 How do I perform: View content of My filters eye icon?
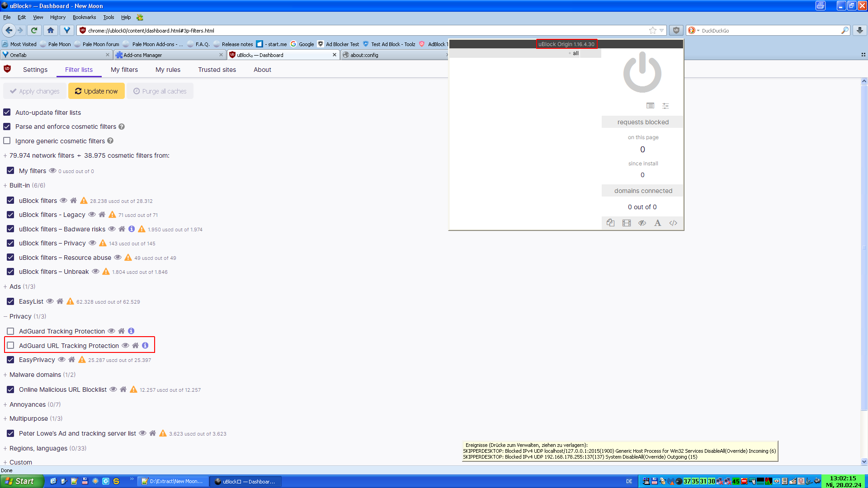(x=52, y=171)
